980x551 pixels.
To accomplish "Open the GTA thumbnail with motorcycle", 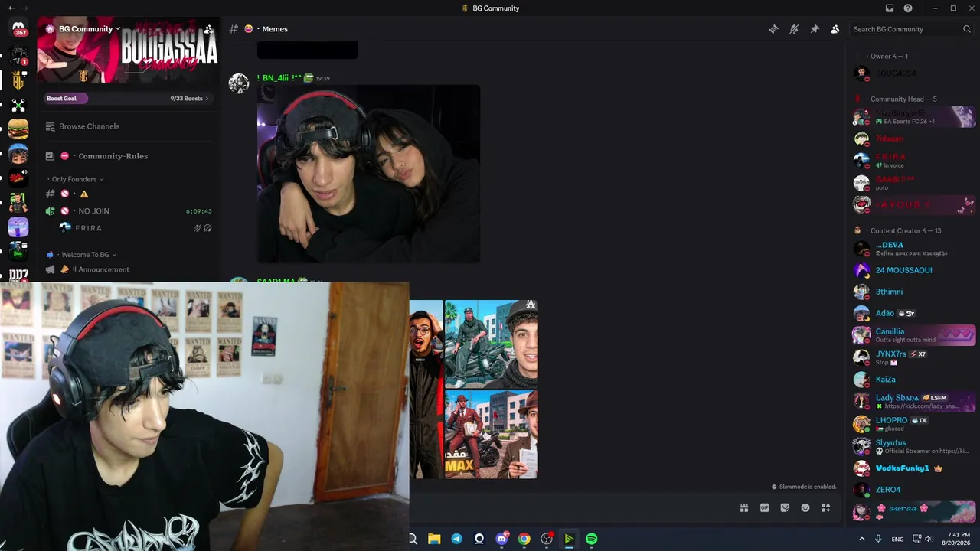I will coord(492,344).
